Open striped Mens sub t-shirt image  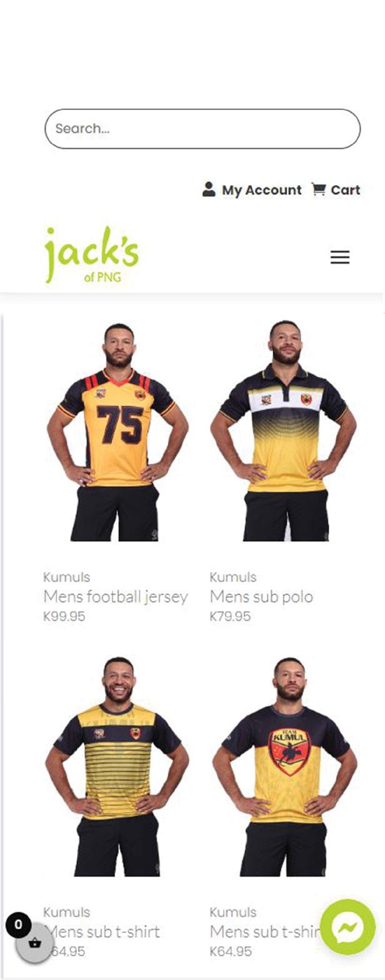pyautogui.click(x=118, y=766)
